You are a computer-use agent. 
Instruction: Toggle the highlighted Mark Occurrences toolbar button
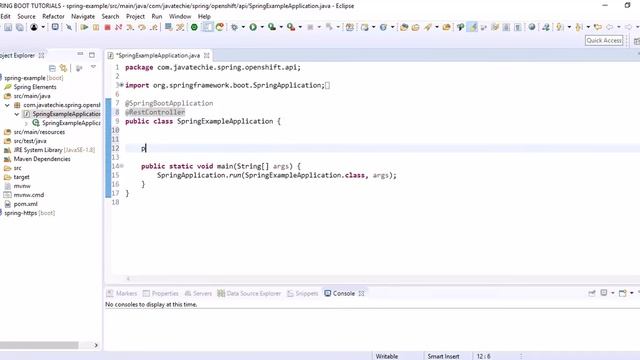point(472,27)
